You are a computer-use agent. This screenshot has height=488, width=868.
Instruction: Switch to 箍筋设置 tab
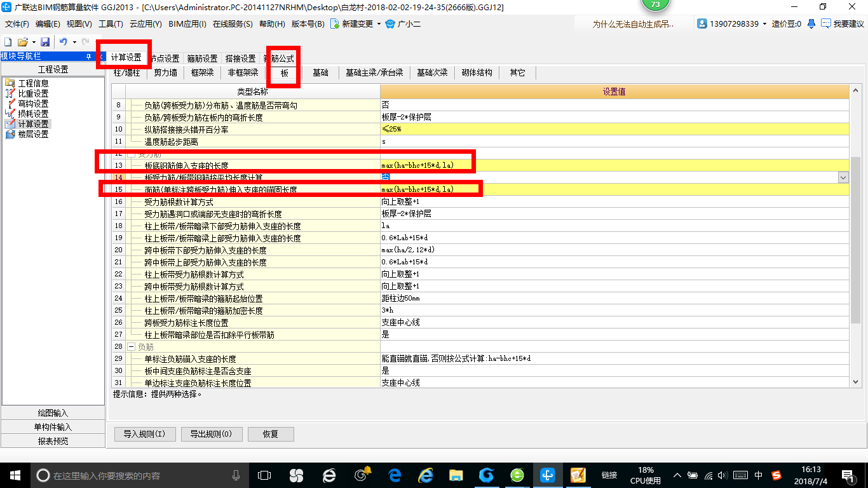click(x=202, y=58)
